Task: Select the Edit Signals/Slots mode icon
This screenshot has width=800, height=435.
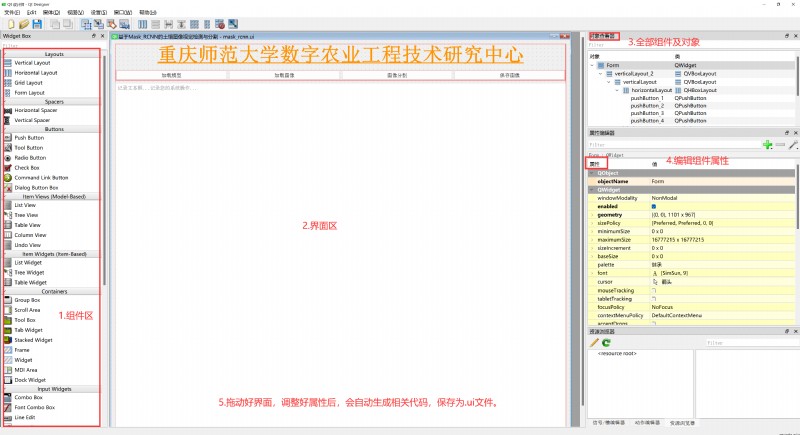Action: click(x=98, y=24)
